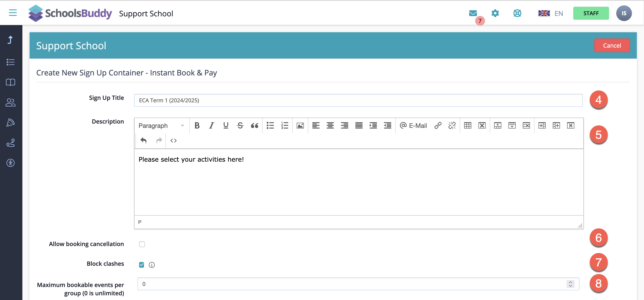The image size is (644, 300).
Task: Toggle the hamburger menu sidebar
Action: [13, 13]
